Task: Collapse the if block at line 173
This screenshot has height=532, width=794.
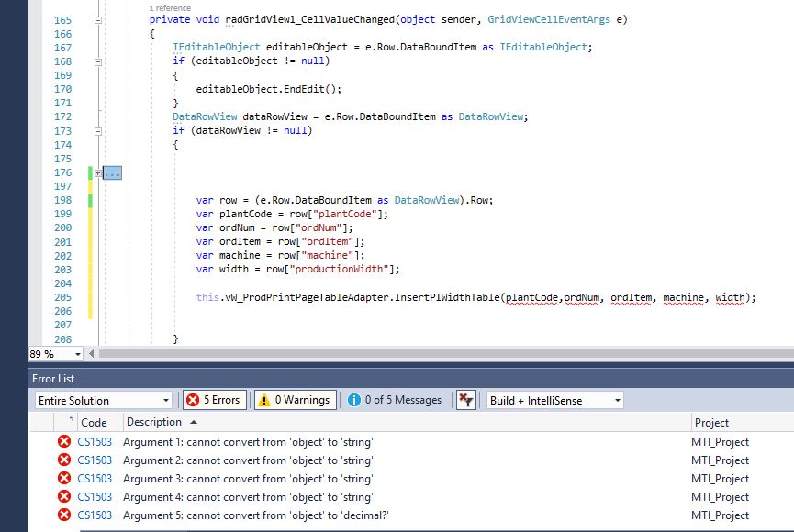Action: click(97, 131)
